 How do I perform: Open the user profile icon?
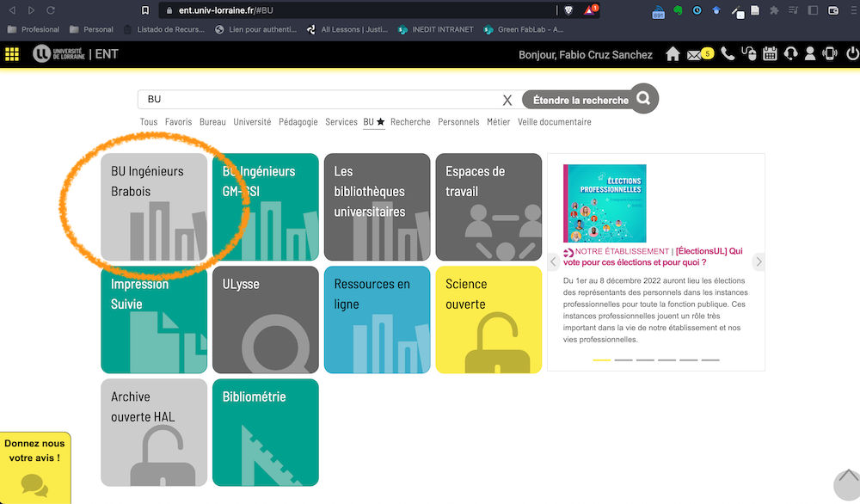click(810, 54)
